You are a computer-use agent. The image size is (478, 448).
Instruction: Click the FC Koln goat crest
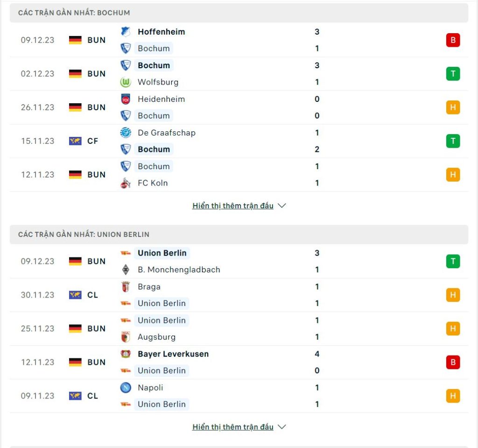pyautogui.click(x=126, y=183)
